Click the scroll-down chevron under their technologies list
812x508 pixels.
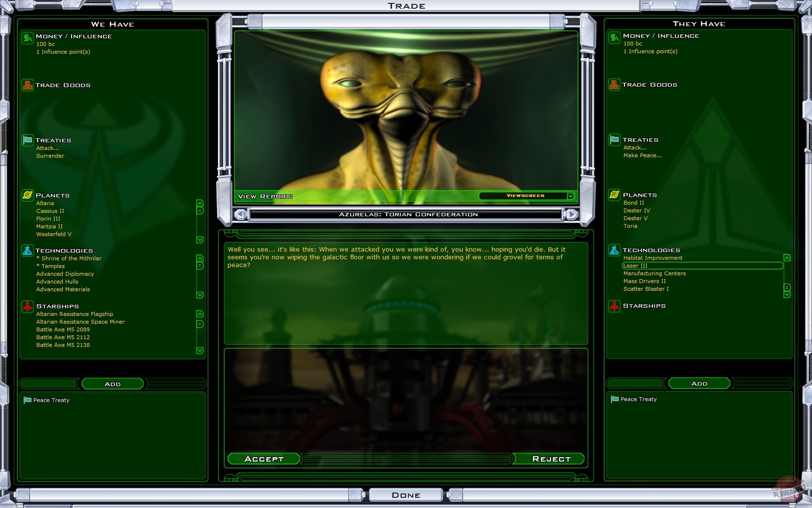click(787, 294)
